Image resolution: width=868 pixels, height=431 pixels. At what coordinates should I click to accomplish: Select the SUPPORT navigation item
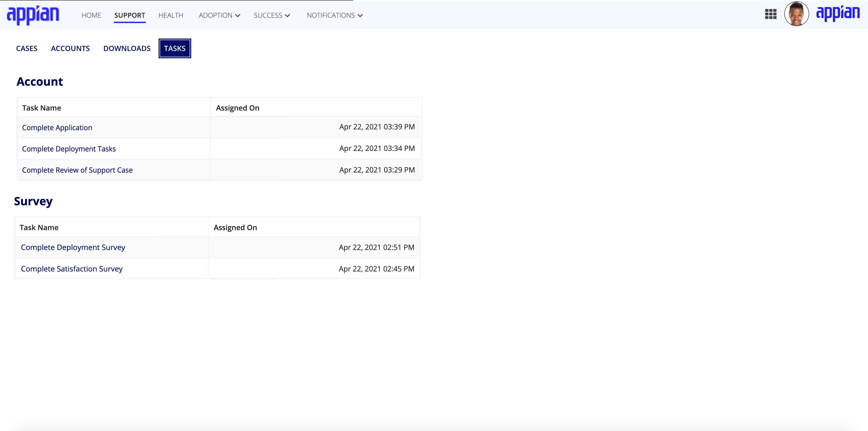(130, 16)
